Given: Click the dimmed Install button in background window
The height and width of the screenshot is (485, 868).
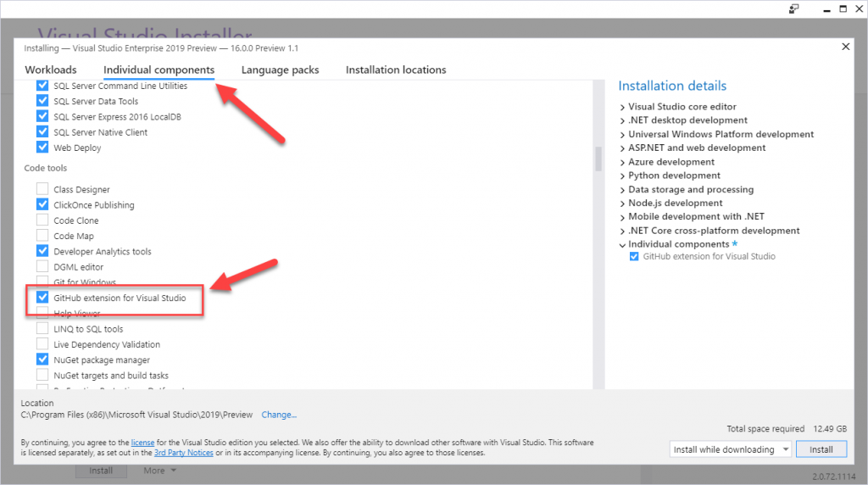Looking at the screenshot, I should tap(102, 471).
